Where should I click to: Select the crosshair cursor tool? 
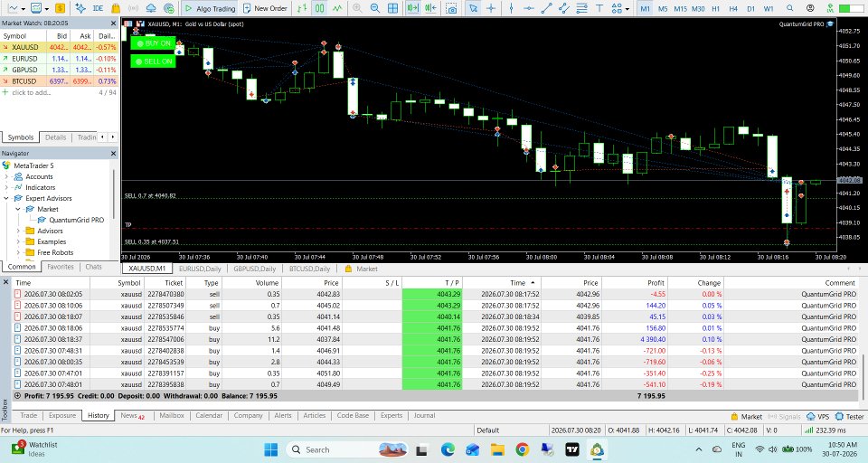(490, 8)
